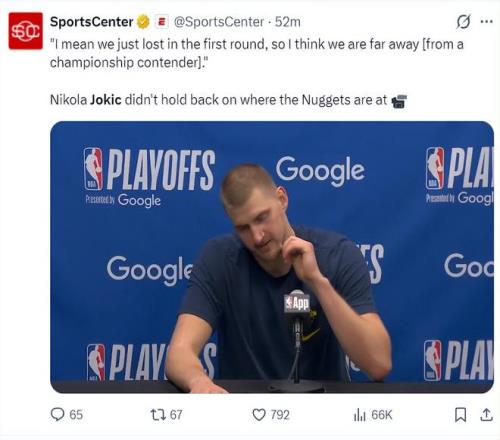Click the 65 replies count
Viewport: 500px width, 440px height.
point(76,415)
